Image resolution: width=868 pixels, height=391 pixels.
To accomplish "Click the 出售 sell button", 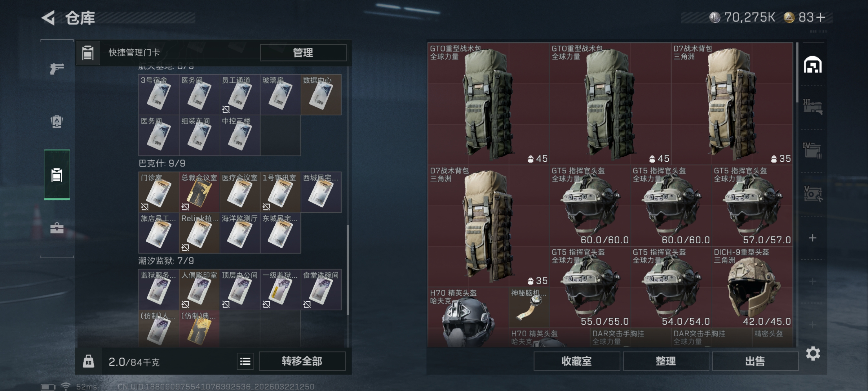I will point(755,361).
